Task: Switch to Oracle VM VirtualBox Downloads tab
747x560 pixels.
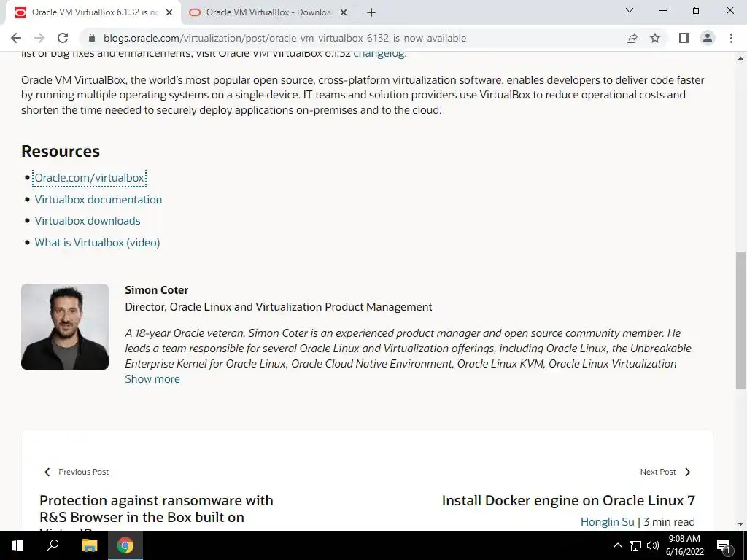Action: (x=268, y=12)
